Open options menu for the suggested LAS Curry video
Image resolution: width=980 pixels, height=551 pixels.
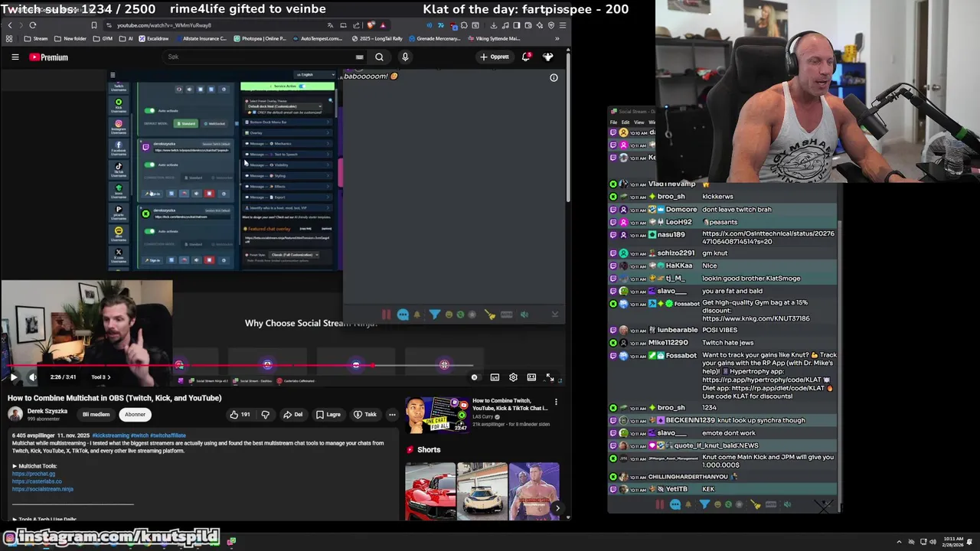click(x=556, y=402)
